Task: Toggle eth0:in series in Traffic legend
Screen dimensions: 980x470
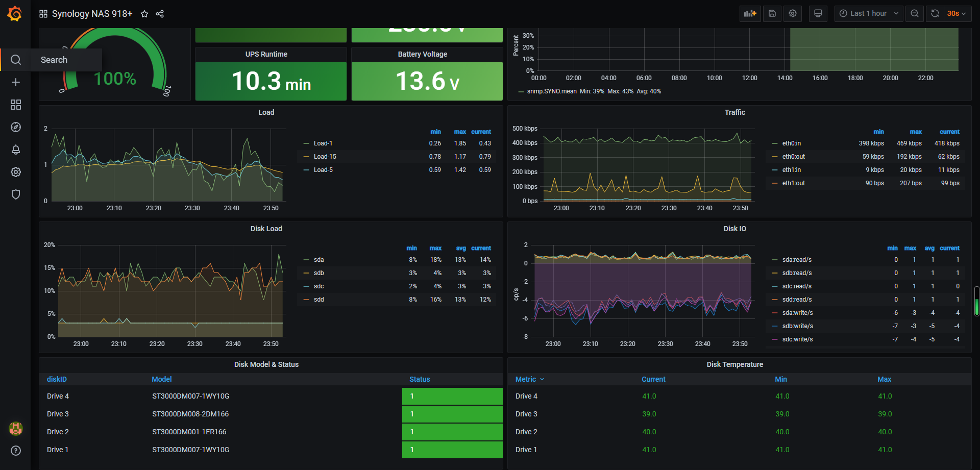Action: (792, 143)
